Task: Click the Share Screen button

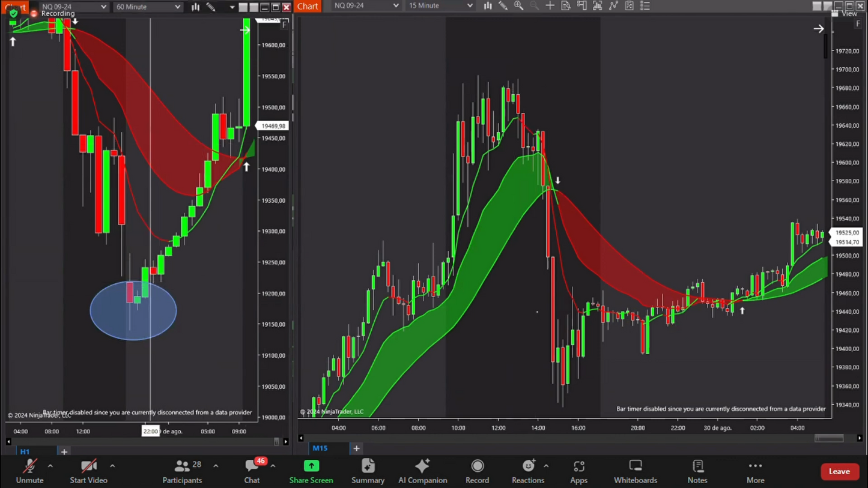Action: tap(311, 471)
